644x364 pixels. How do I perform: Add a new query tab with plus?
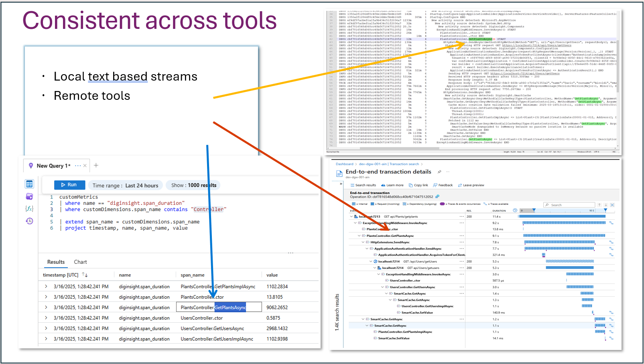[96, 165]
